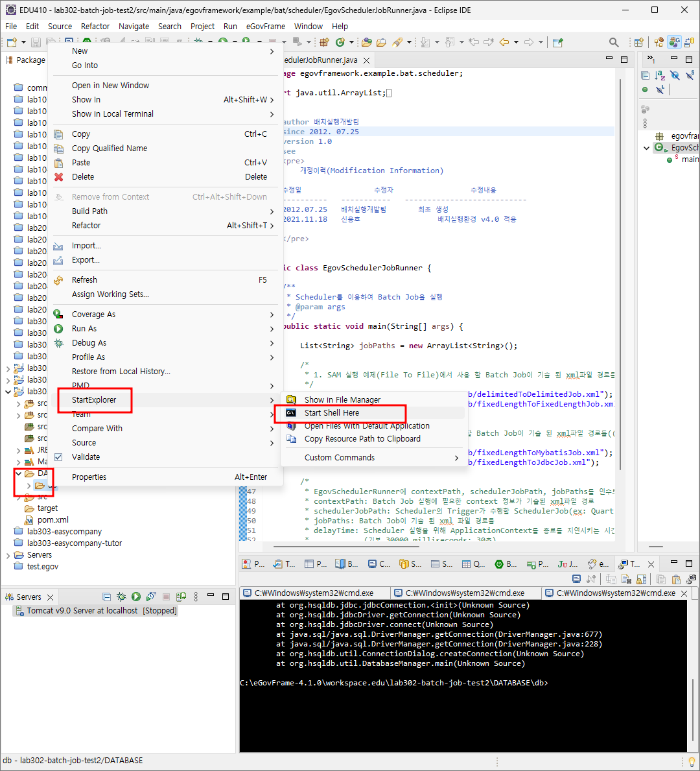Open the eGovFrame menu
Image resolution: width=700 pixels, height=771 pixels.
coord(266,26)
